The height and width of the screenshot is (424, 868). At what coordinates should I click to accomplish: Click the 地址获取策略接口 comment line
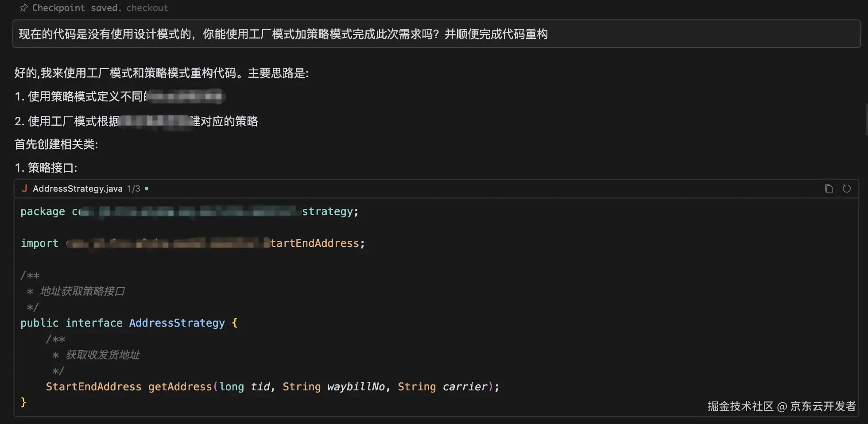tap(82, 291)
